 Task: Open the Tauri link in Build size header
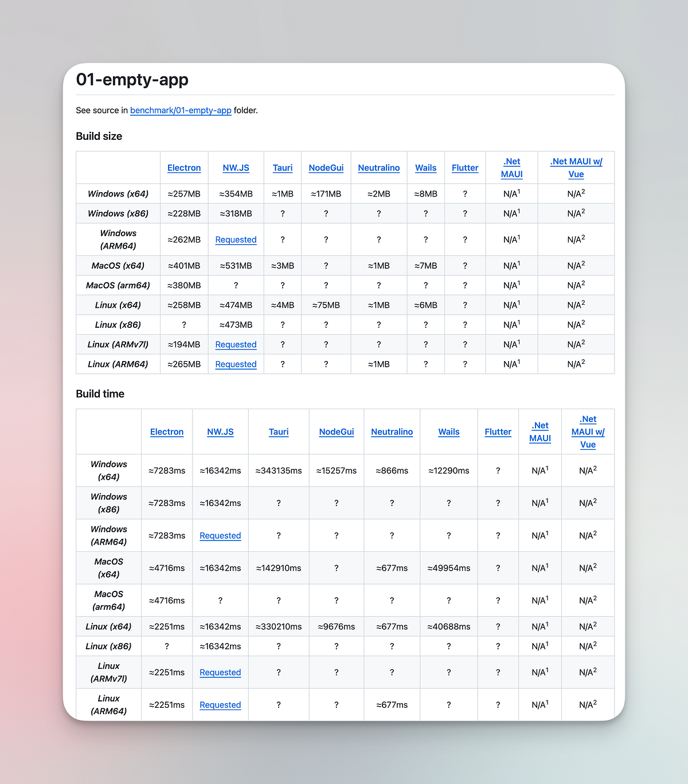282,167
